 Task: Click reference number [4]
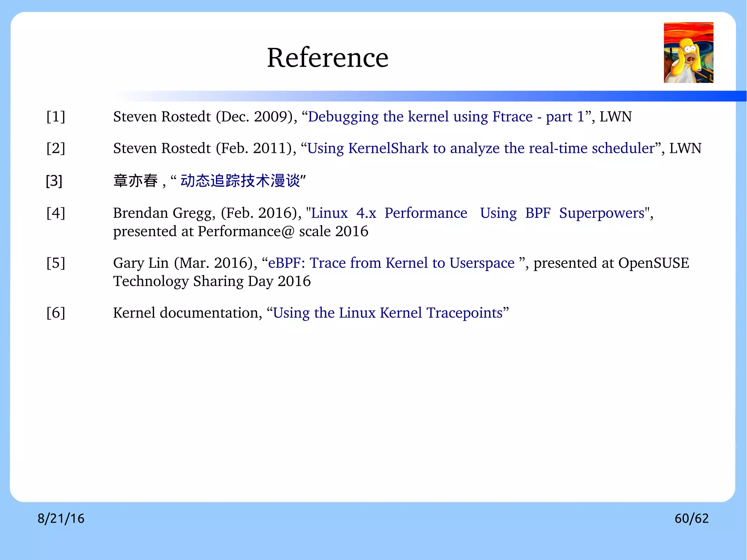click(56, 213)
